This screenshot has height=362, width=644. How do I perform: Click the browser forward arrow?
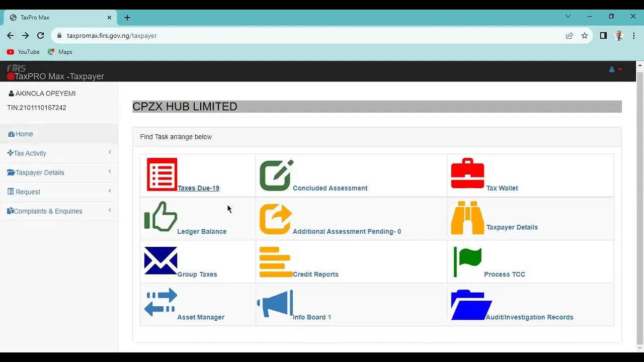pyautogui.click(x=26, y=36)
